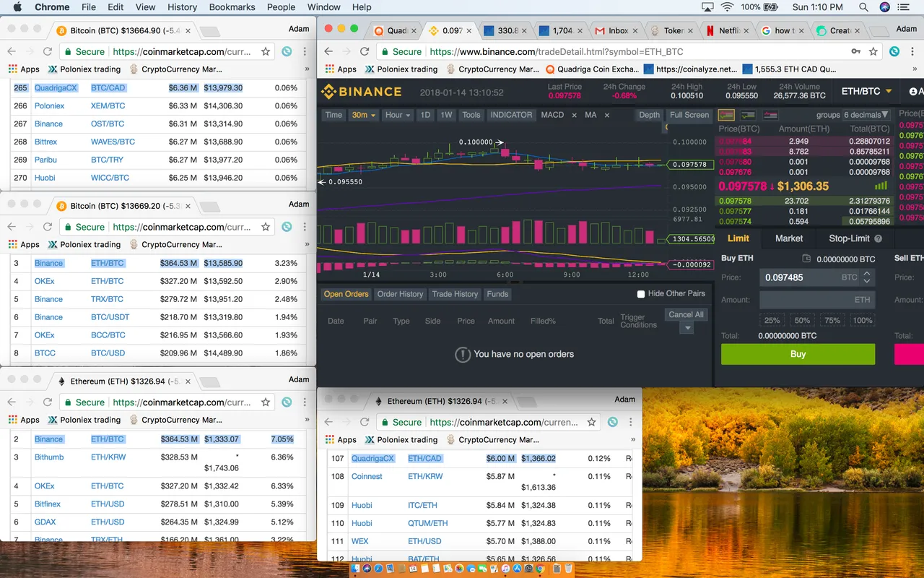Close the Netflix tab

click(x=746, y=30)
